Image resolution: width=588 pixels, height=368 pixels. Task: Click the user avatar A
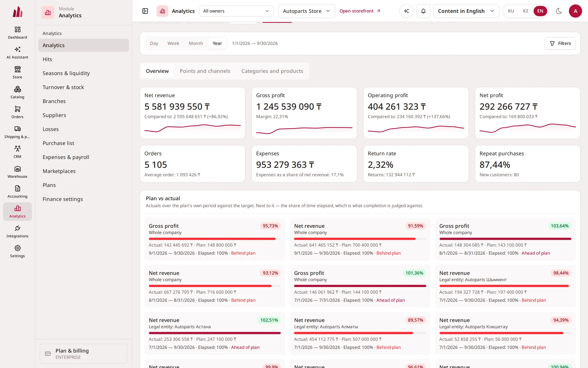(x=575, y=11)
